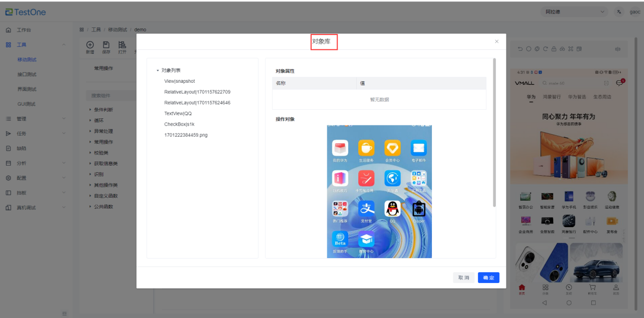Click the language translate icon in header
The image size is (644, 318).
click(619, 12)
